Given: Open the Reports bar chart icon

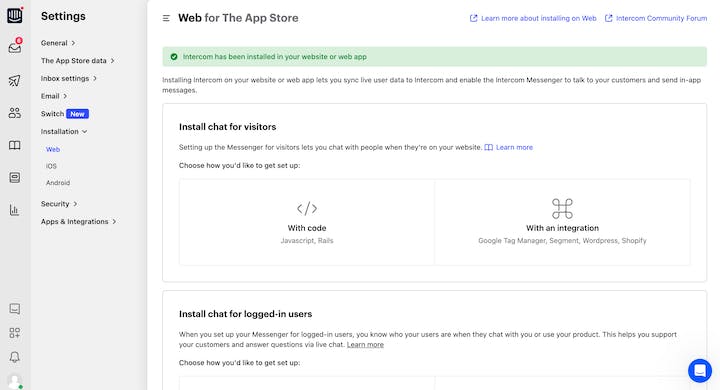Looking at the screenshot, I should click(x=15, y=210).
